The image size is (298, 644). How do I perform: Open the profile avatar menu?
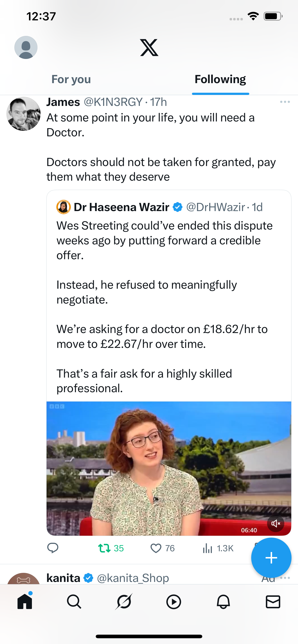click(26, 47)
